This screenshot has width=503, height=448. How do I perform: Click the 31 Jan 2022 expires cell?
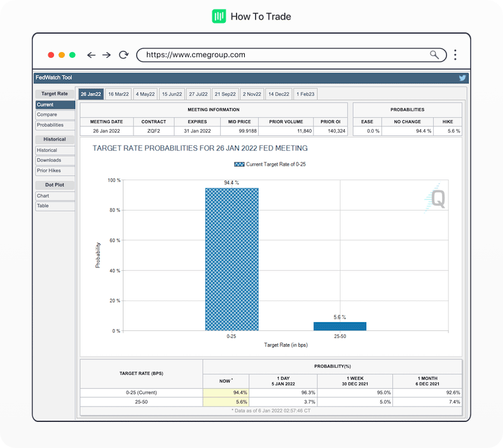[x=197, y=131]
